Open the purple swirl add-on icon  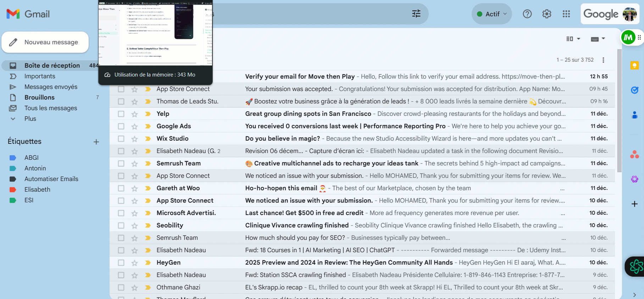click(x=634, y=179)
